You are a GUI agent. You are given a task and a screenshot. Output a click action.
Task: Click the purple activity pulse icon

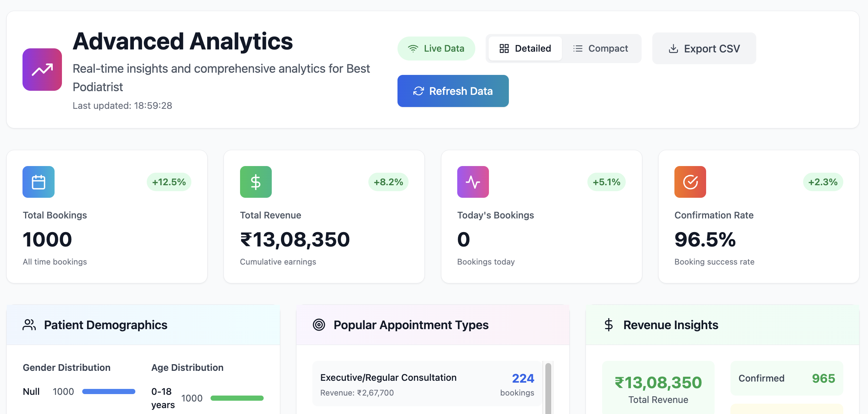point(473,182)
